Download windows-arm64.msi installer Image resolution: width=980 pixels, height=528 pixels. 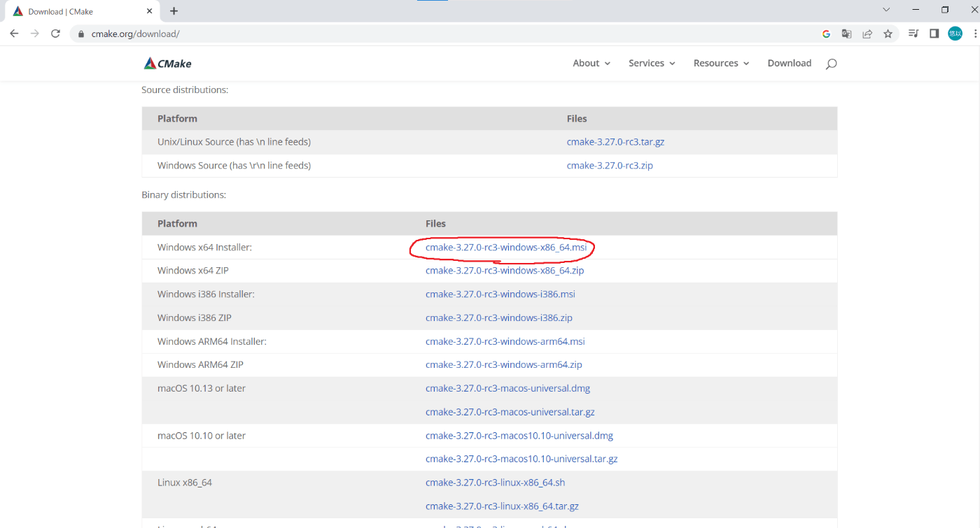click(x=505, y=341)
